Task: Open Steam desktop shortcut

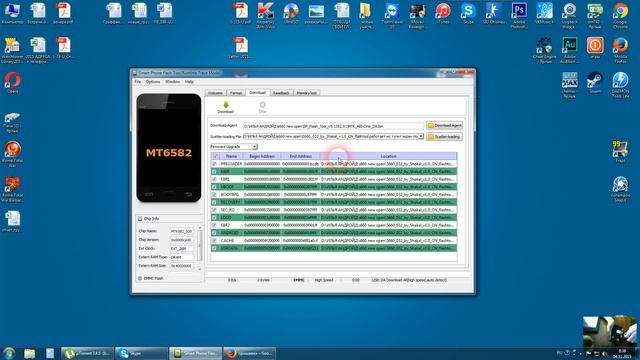Action: 595,82
